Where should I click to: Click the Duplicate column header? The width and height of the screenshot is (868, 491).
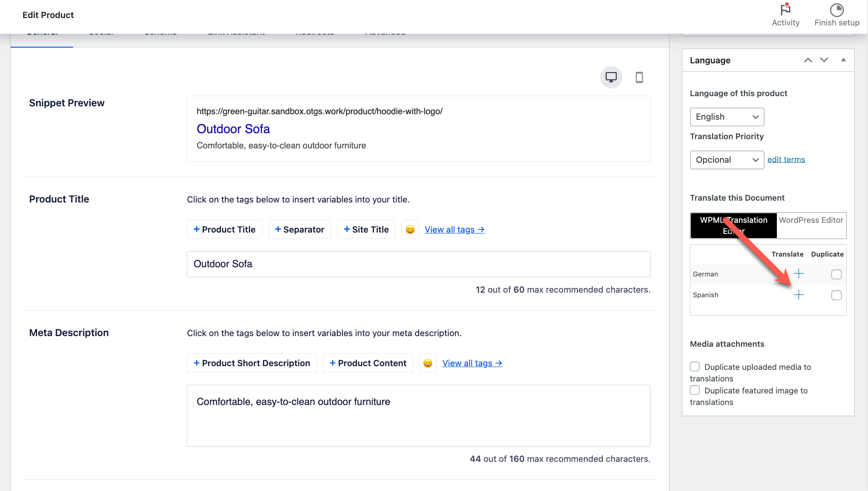point(827,254)
